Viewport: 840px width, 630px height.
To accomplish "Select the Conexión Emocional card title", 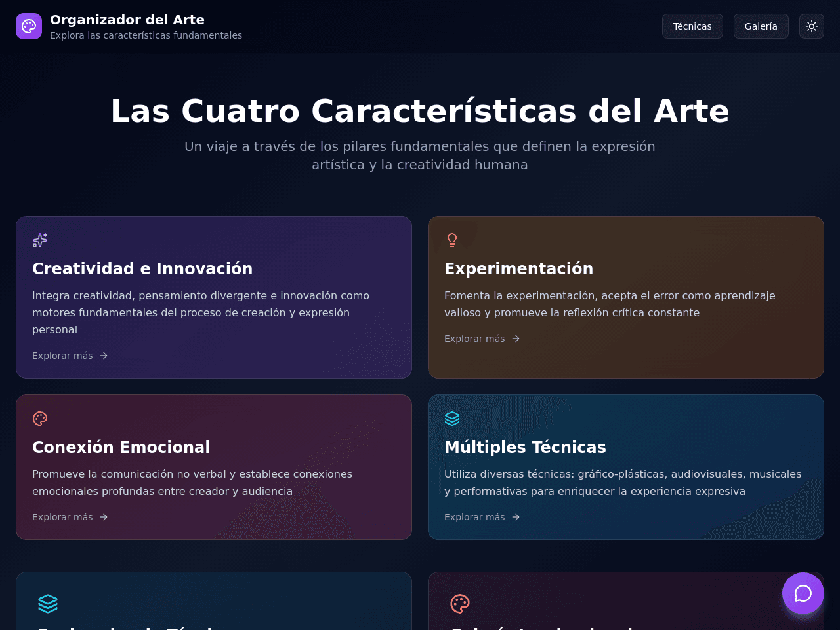I will (x=121, y=447).
